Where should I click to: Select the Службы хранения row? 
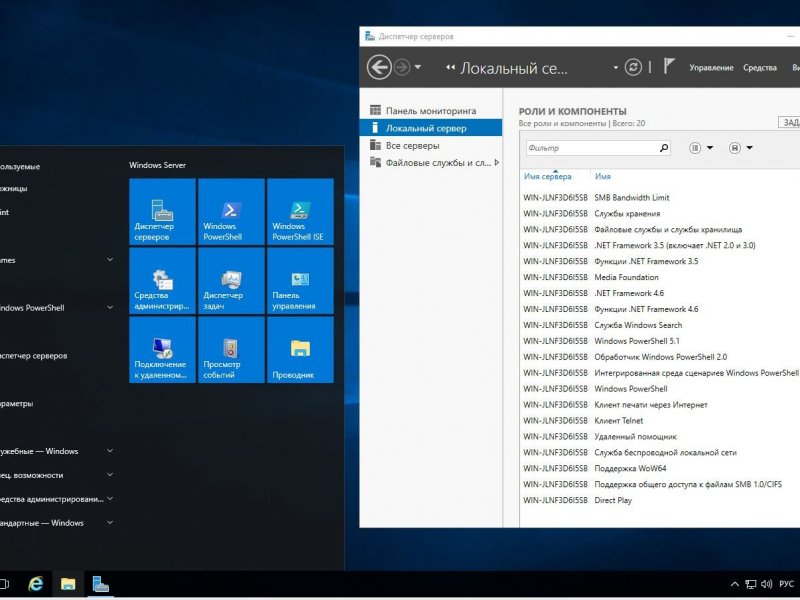pos(661,213)
